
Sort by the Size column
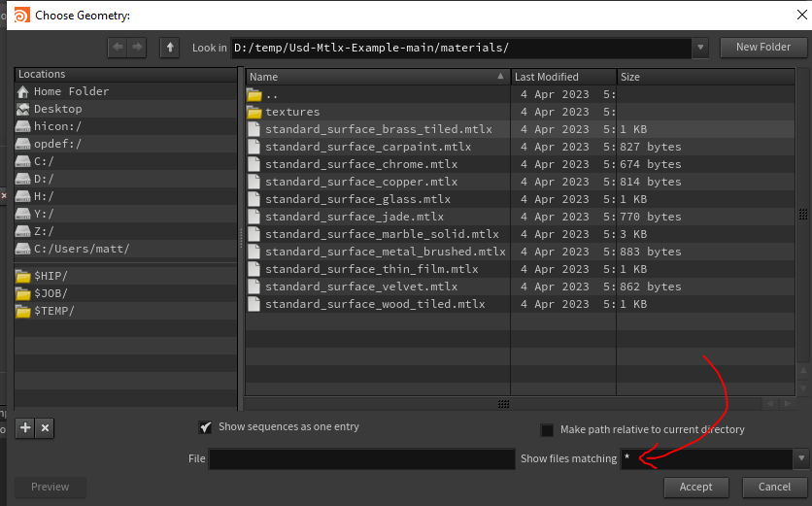705,77
